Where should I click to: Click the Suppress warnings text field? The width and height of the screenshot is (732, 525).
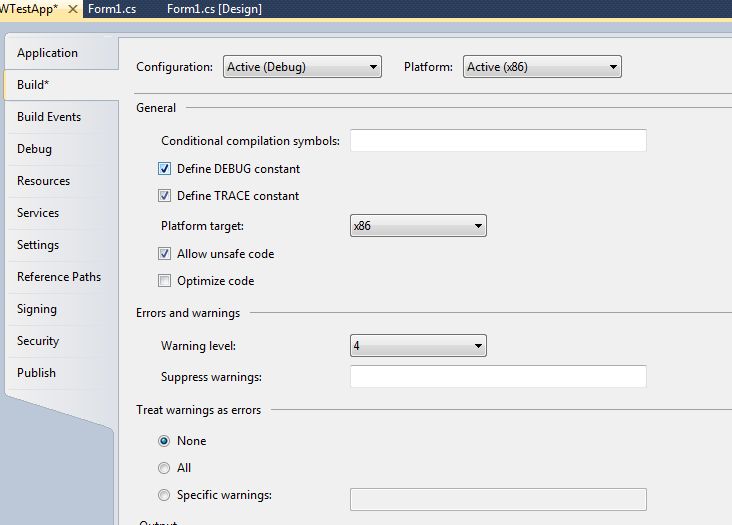click(498, 377)
